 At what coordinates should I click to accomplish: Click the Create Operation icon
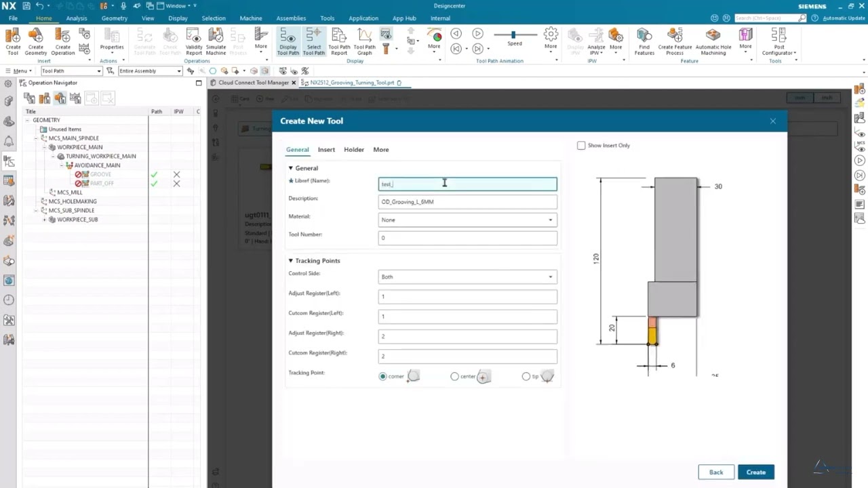click(62, 41)
